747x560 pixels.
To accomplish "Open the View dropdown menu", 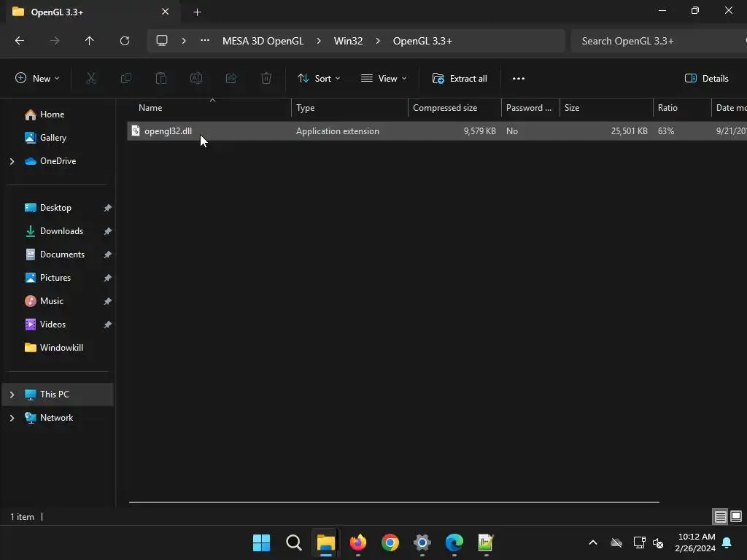I will (x=384, y=79).
